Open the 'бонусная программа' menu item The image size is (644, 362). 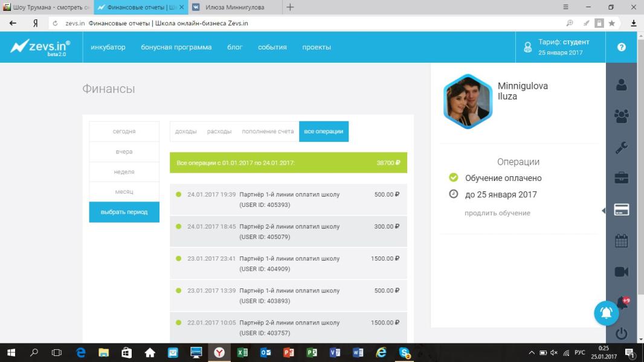(176, 47)
